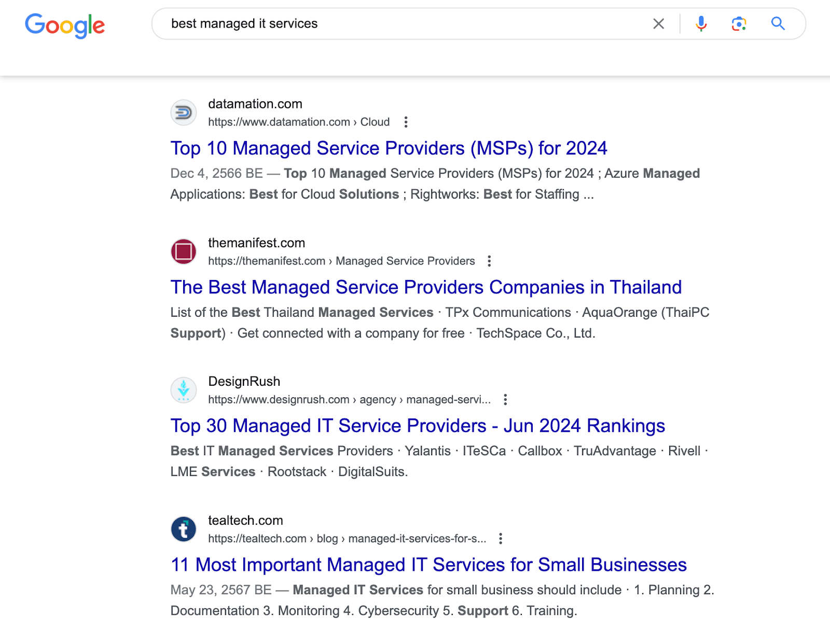This screenshot has width=830, height=644.
Task: Click the datamation.com site name
Action: pos(255,104)
